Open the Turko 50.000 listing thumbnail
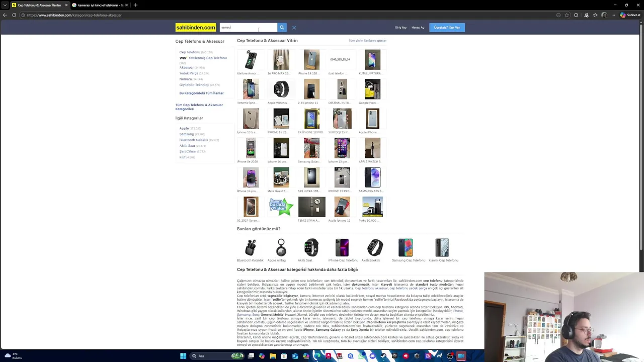The height and width of the screenshot is (362, 644). coord(372,207)
